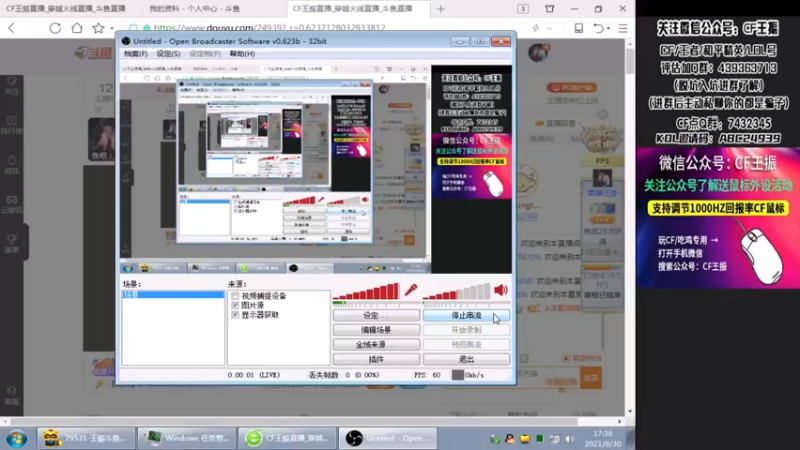
Task: Open Untitled - Open Broadcaster taskbar item
Action: tap(387, 438)
